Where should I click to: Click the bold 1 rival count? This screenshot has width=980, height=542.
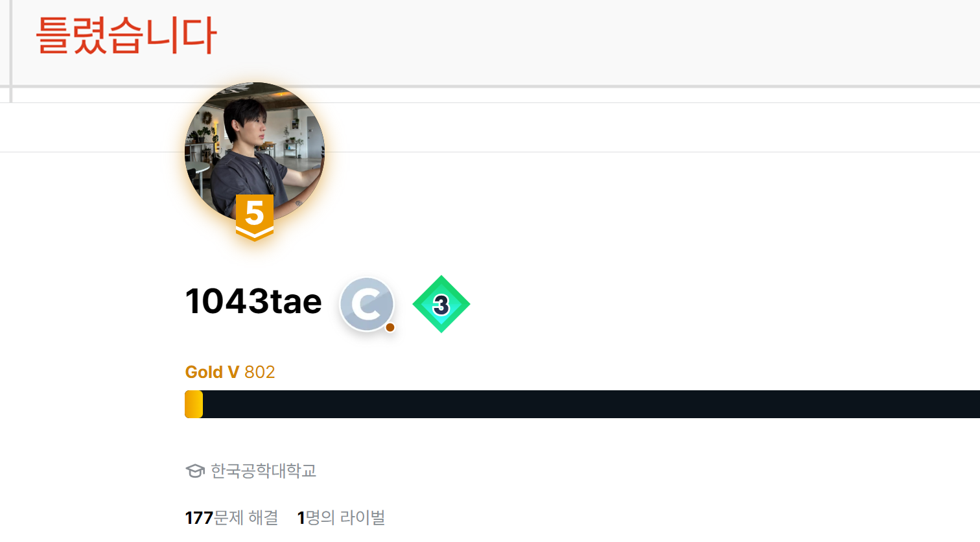[301, 518]
